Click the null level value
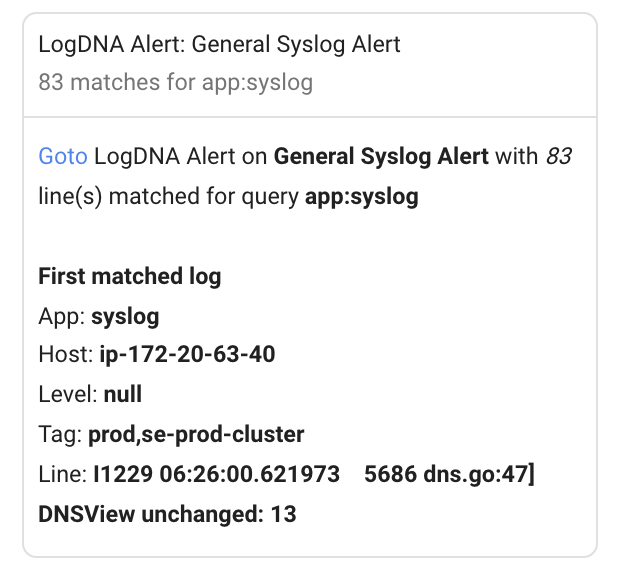This screenshot has height=572, width=618. [x=123, y=395]
